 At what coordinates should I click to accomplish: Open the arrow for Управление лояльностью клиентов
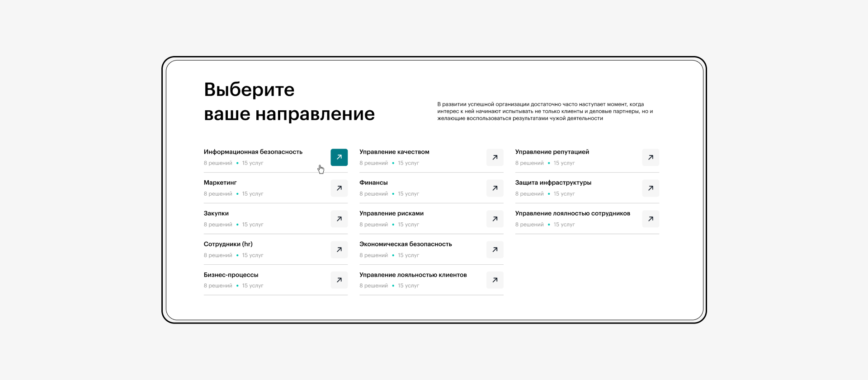click(x=495, y=280)
